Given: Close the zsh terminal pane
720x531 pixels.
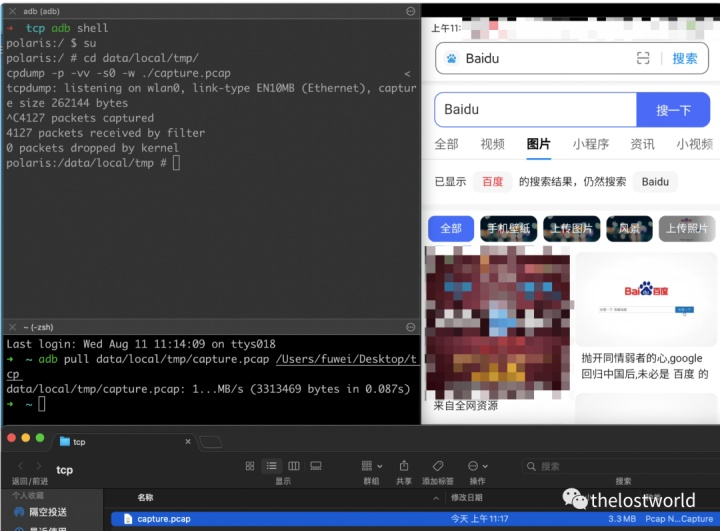Looking at the screenshot, I should [x=12, y=327].
